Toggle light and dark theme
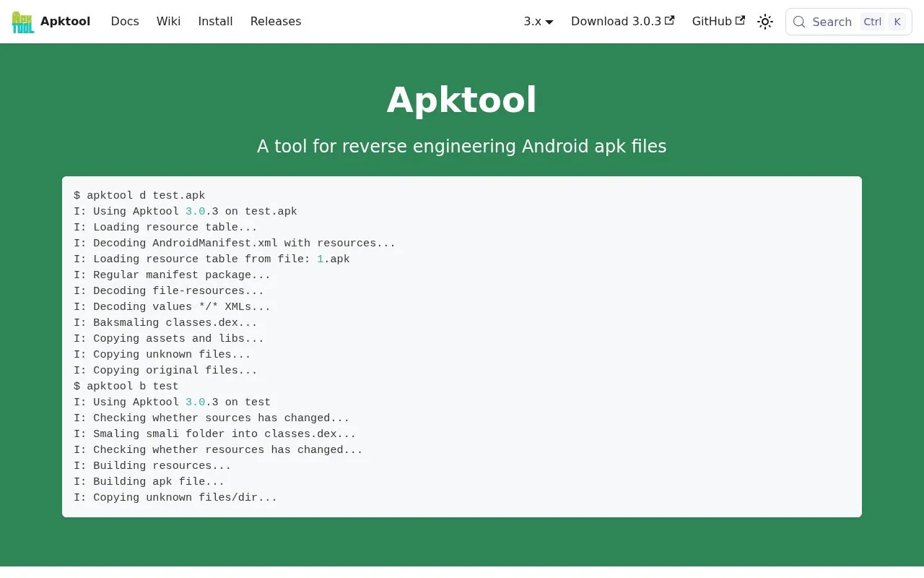Viewport: 924px width, 578px height. 765,22
